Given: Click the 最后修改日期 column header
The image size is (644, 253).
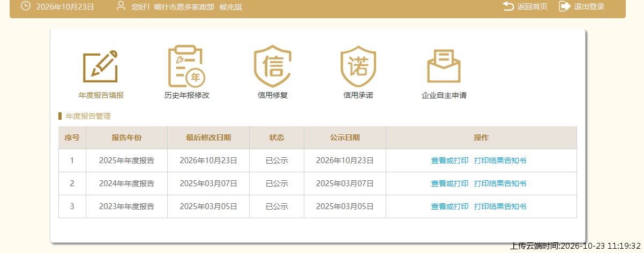Looking at the screenshot, I should 208,137.
